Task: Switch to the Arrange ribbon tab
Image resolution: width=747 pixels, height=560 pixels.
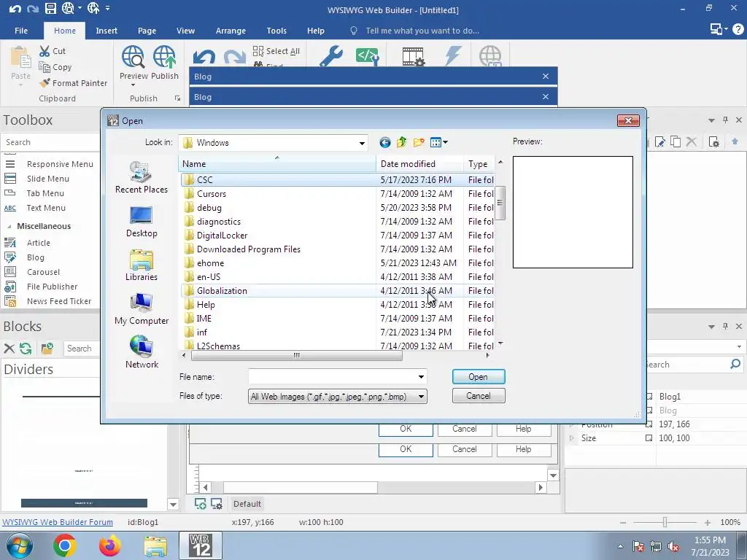Action: (x=231, y=31)
